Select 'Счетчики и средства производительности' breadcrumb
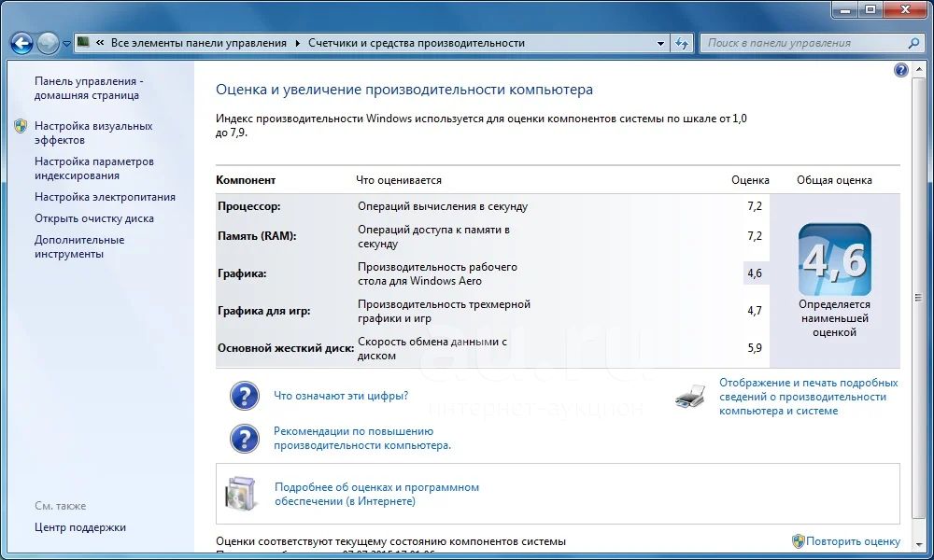The width and height of the screenshot is (934, 560). [417, 43]
